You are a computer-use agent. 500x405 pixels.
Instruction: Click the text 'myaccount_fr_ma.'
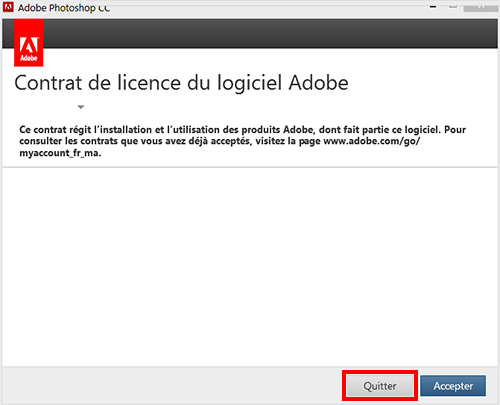(60, 153)
